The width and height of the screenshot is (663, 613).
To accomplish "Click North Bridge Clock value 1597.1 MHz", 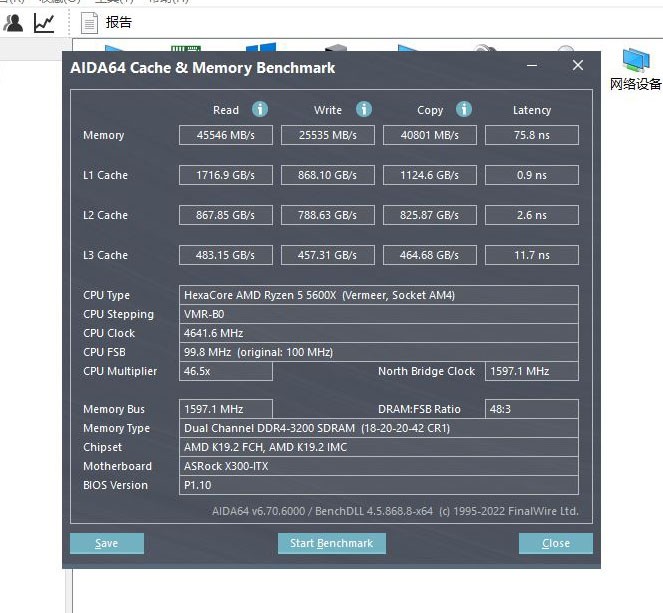I will [531, 371].
